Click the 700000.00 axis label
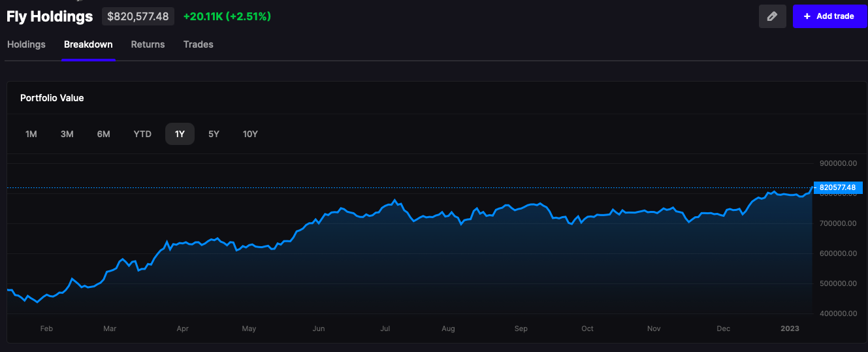 click(x=837, y=223)
